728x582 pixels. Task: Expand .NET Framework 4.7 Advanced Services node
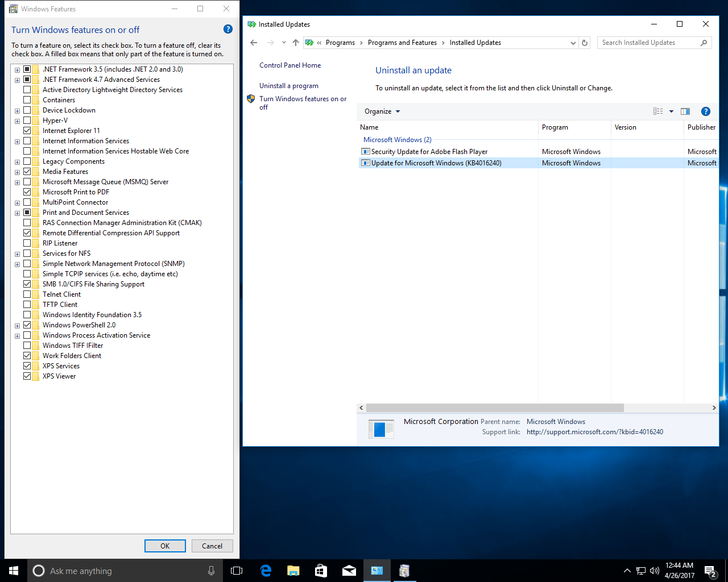pos(17,80)
